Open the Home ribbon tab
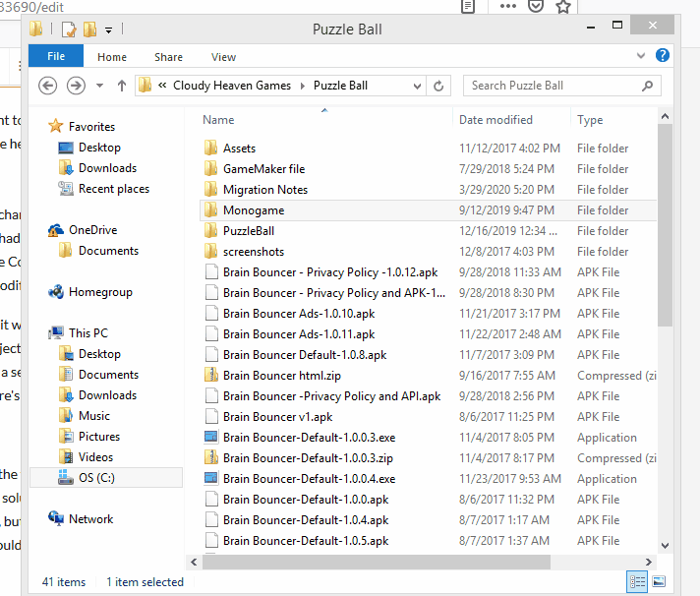The image size is (700, 596). [112, 57]
